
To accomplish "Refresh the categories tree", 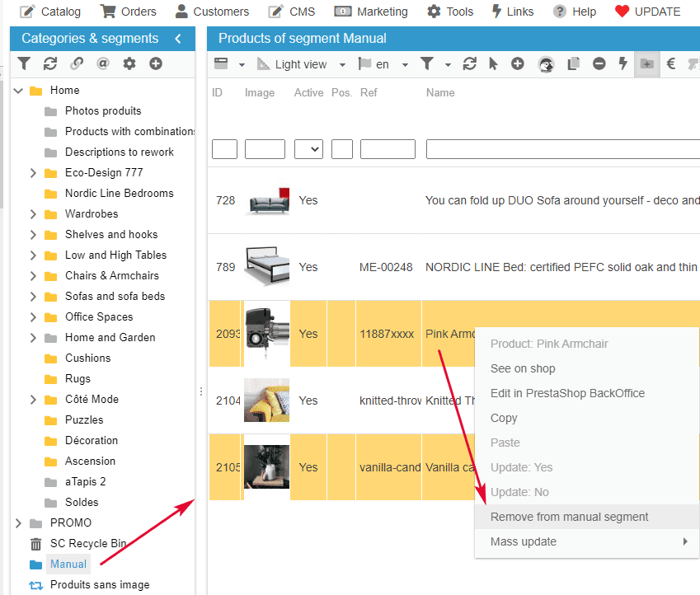I will [50, 63].
